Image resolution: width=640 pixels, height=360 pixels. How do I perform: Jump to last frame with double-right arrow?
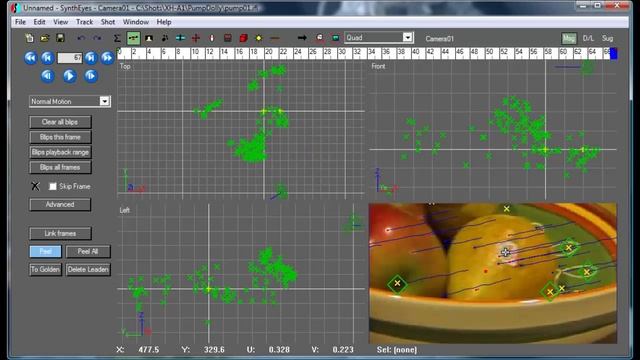(107, 58)
